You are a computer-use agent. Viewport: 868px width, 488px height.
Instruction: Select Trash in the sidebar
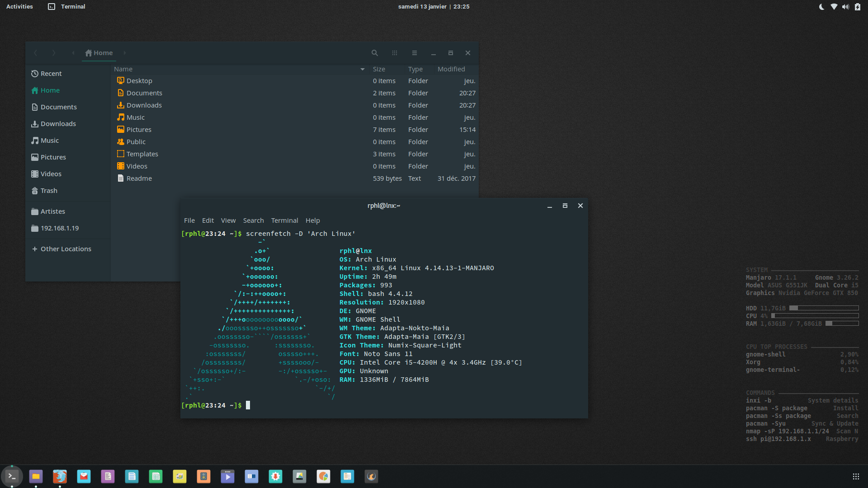[48, 191]
